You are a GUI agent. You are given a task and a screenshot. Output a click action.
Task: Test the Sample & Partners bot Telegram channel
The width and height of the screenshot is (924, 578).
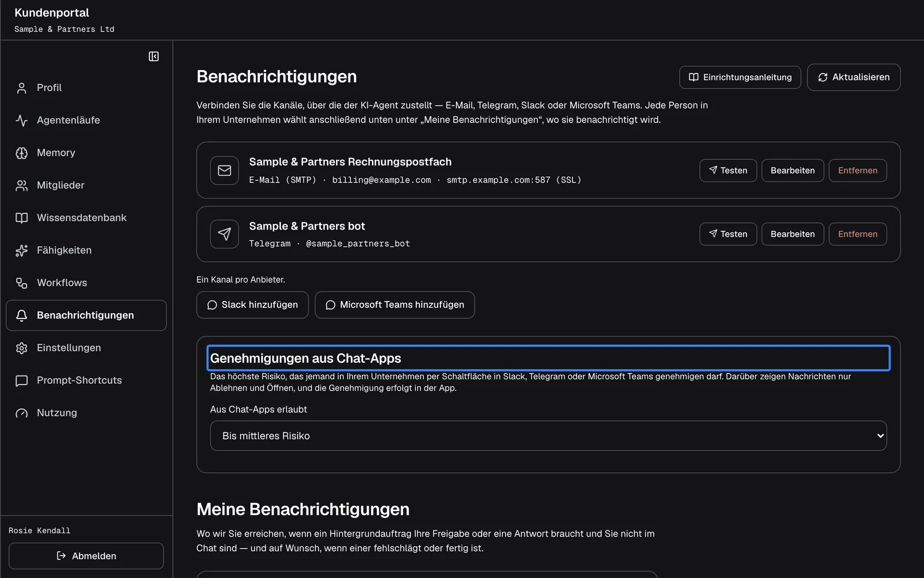tap(728, 234)
